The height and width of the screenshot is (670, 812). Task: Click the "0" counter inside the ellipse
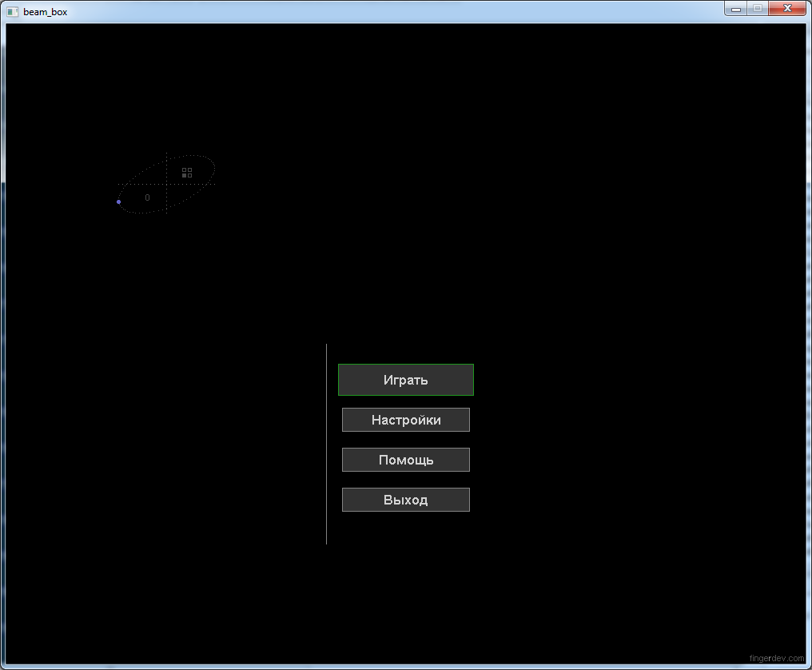click(x=147, y=197)
